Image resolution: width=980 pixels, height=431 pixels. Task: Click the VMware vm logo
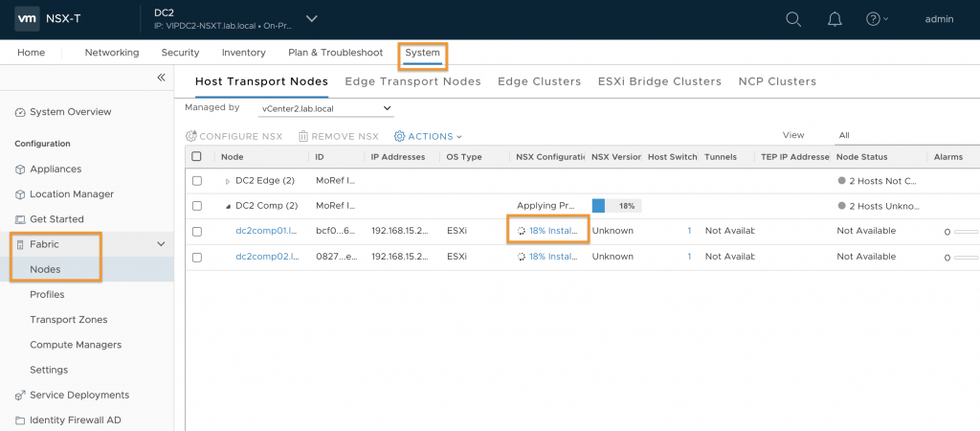click(x=27, y=19)
